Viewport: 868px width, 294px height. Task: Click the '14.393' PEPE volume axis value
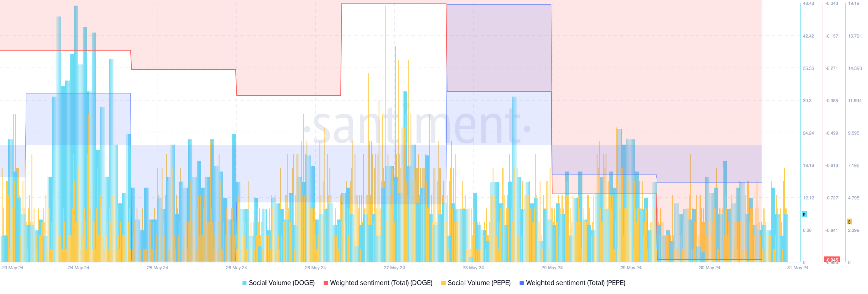point(855,68)
